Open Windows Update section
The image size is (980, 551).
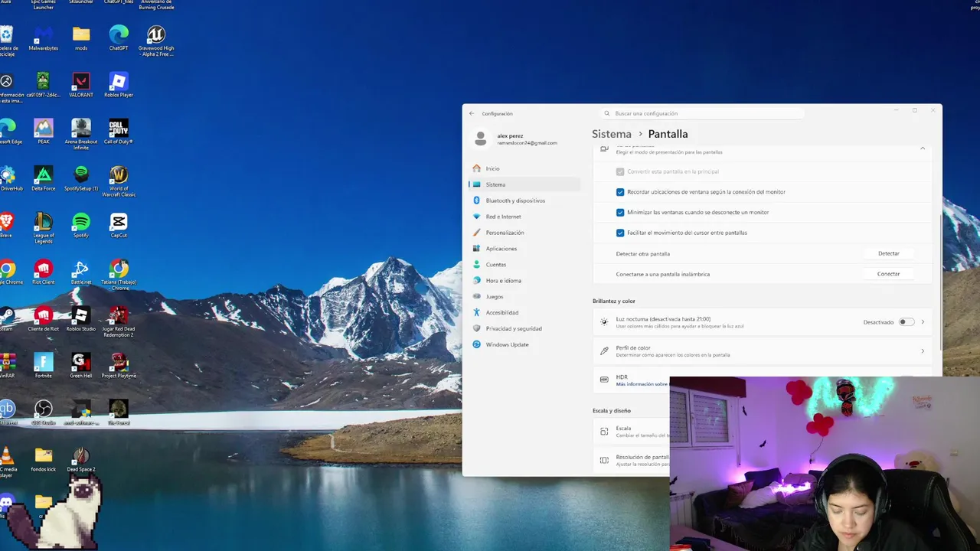tap(524, 344)
